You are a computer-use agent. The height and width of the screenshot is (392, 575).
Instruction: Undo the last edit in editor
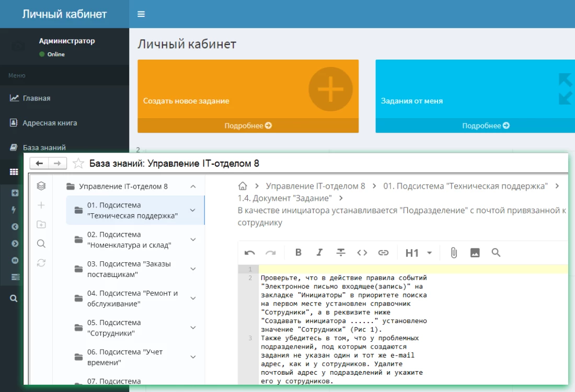(x=250, y=252)
